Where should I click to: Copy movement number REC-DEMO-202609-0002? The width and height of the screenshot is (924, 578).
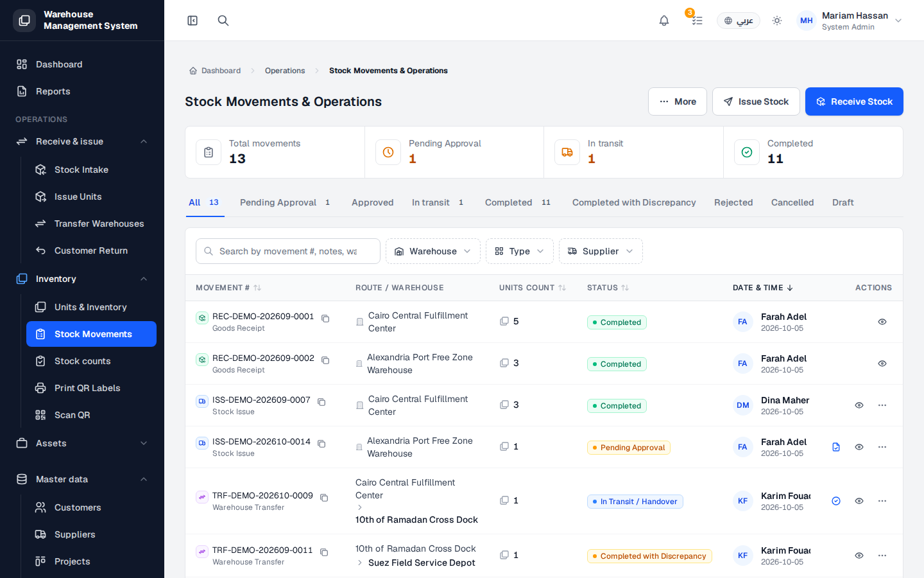(325, 360)
